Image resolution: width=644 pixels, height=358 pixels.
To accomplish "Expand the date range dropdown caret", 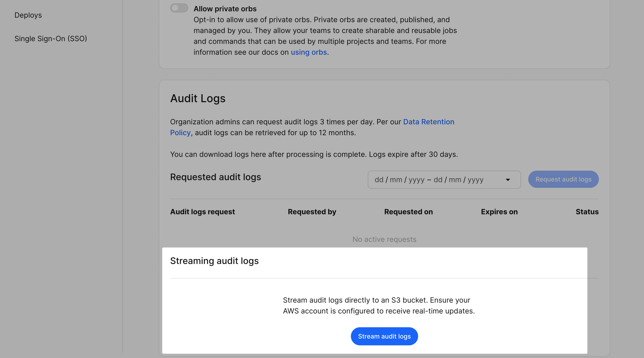I will tap(507, 180).
